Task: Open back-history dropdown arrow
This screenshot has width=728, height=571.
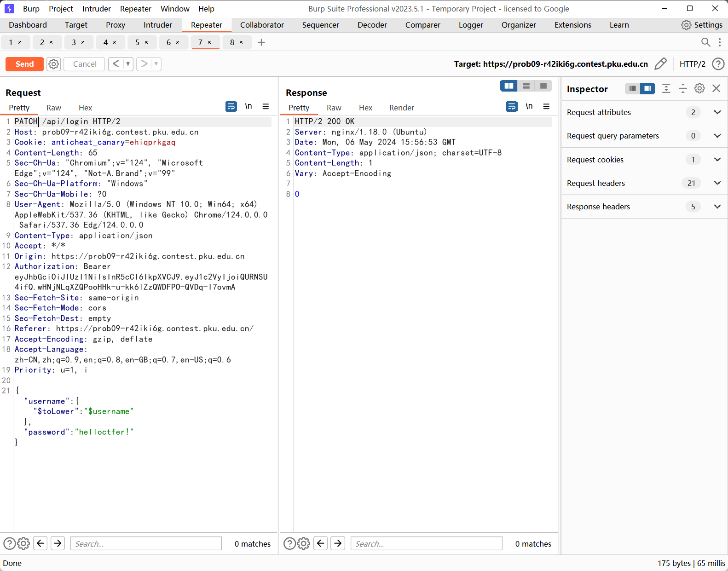Action: [x=128, y=64]
